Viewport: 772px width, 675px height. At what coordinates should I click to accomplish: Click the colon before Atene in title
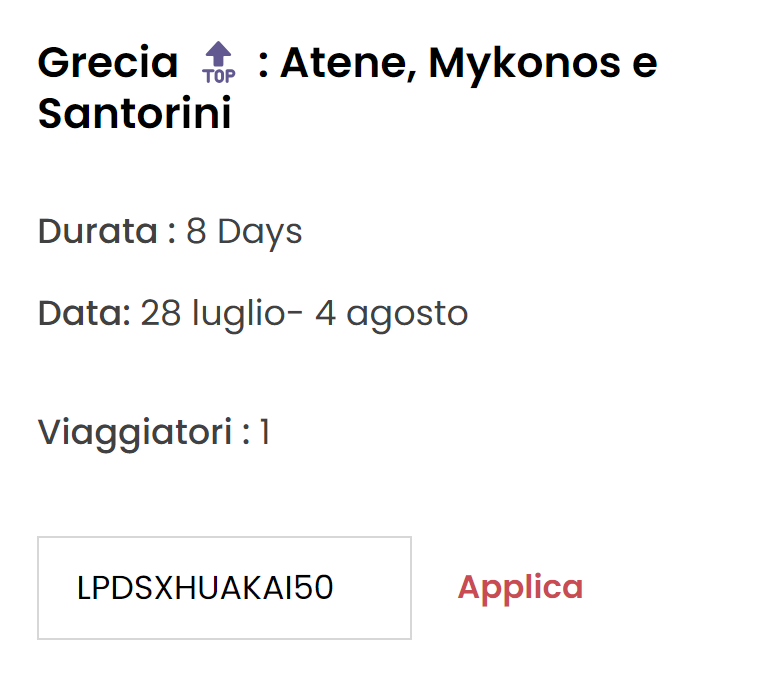point(262,65)
